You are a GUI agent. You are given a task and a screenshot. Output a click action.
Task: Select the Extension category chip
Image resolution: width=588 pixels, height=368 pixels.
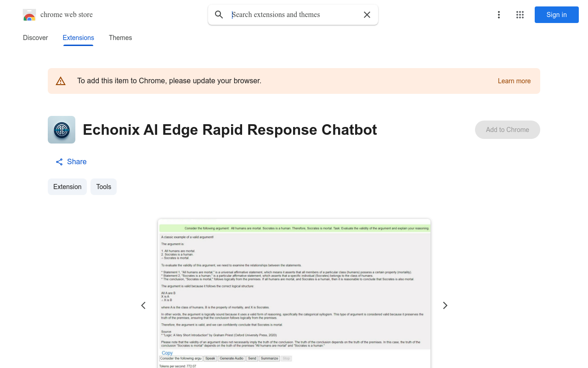coord(67,187)
